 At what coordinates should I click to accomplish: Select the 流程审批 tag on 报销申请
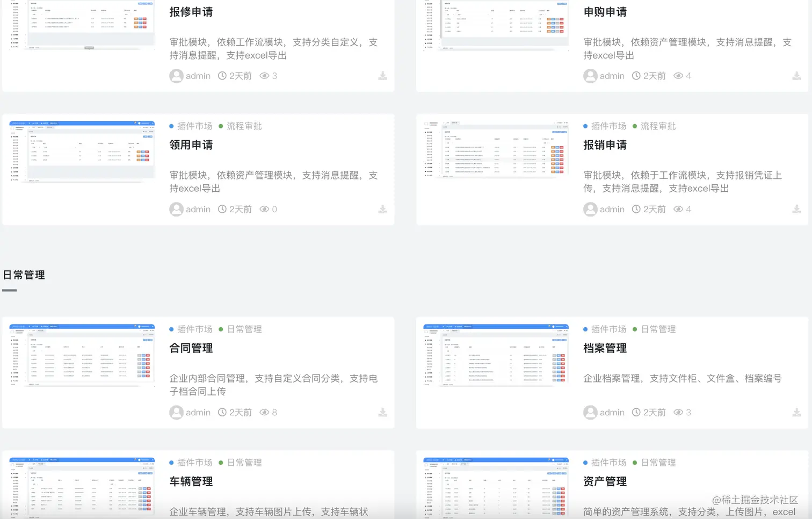[x=659, y=126]
